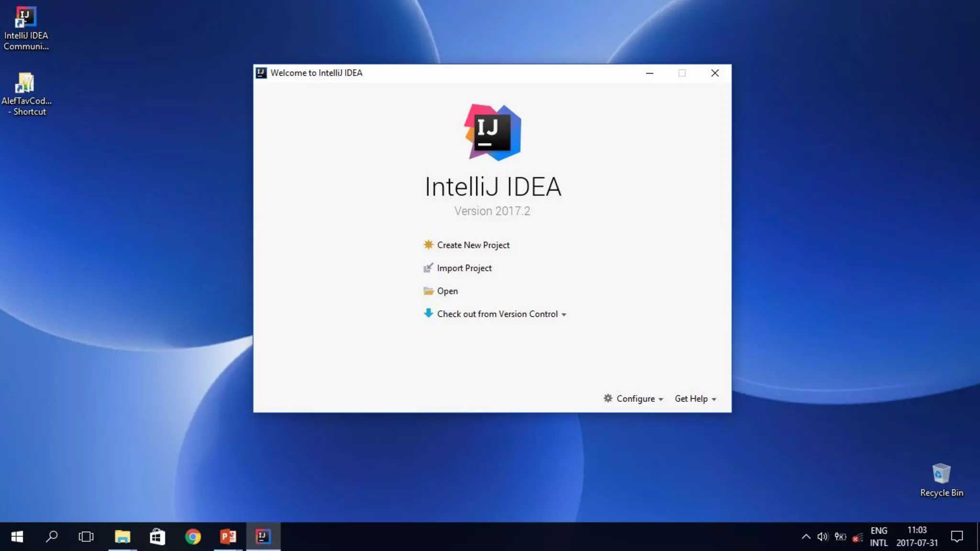Click the blue Check out download-arrow icon
The width and height of the screenshot is (980, 551).
click(x=428, y=313)
